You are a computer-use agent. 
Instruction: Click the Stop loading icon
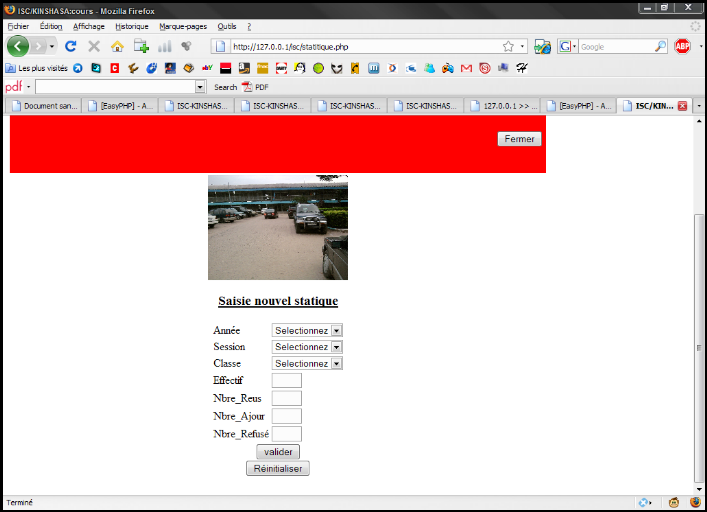[x=94, y=46]
